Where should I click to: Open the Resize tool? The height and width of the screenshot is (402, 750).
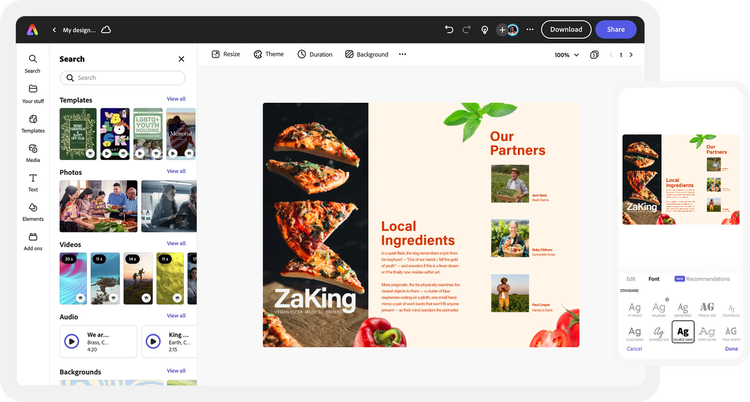tap(226, 54)
